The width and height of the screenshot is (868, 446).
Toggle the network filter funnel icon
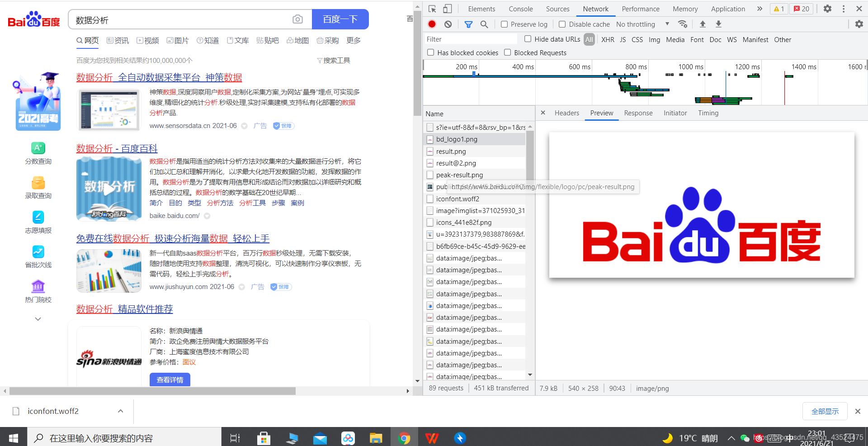click(469, 24)
